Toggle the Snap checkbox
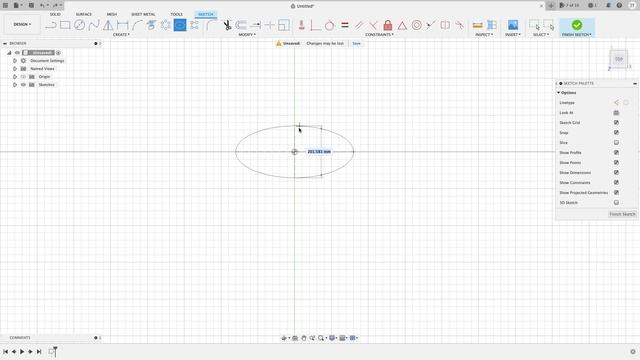Image resolution: width=640 pixels, height=360 pixels. click(x=616, y=133)
